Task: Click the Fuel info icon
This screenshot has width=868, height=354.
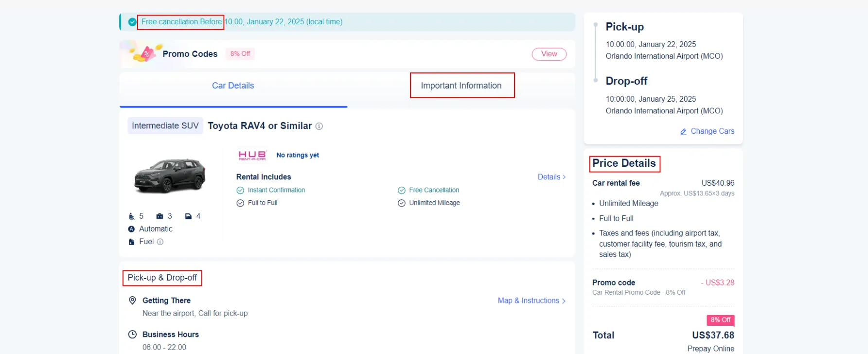Action: pyautogui.click(x=160, y=242)
